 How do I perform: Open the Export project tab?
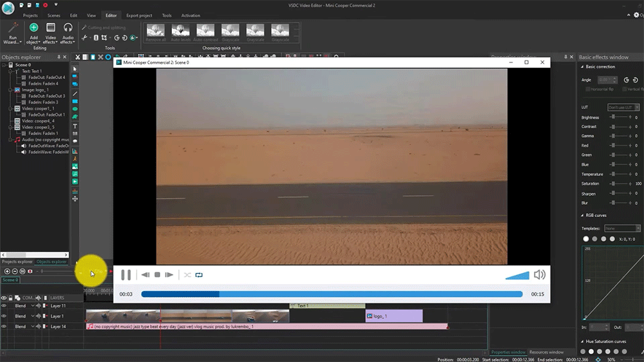[140, 15]
